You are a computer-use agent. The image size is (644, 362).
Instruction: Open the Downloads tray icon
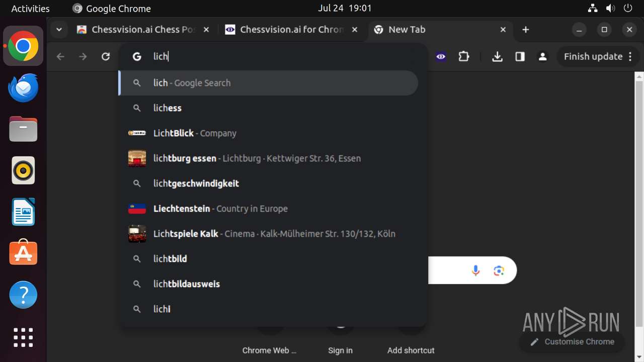click(497, 57)
